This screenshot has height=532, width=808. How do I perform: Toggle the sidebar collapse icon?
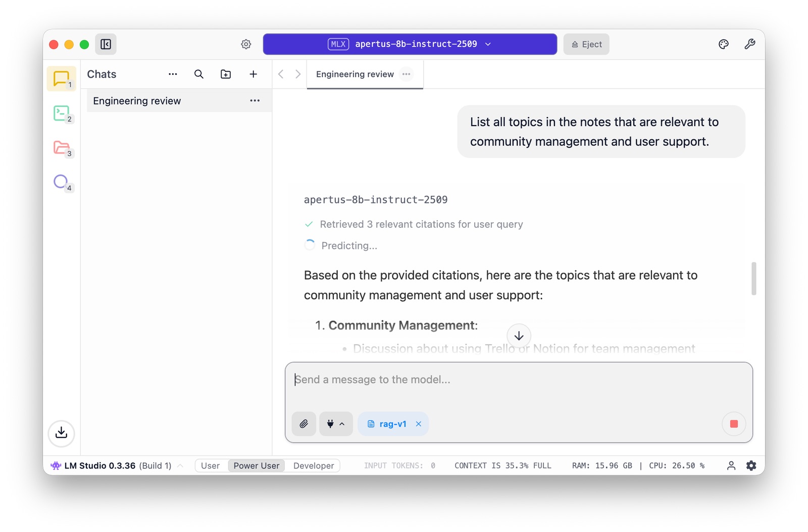(x=106, y=44)
